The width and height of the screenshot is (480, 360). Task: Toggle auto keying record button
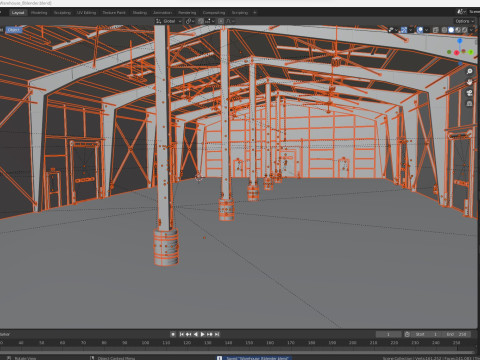173,334
